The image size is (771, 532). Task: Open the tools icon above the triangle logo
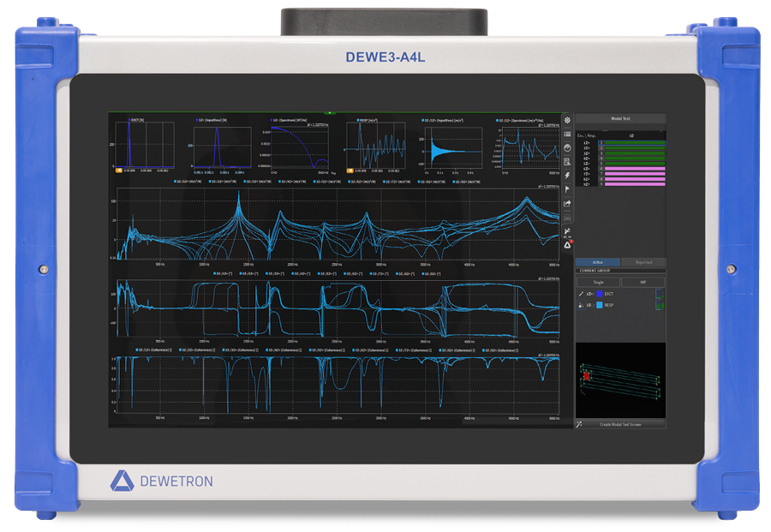[x=567, y=231]
